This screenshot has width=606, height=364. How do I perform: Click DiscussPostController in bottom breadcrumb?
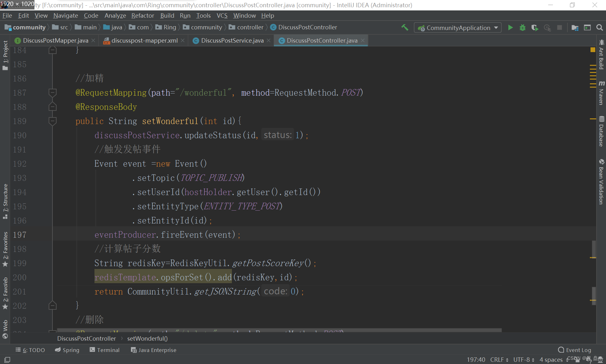[x=87, y=338]
